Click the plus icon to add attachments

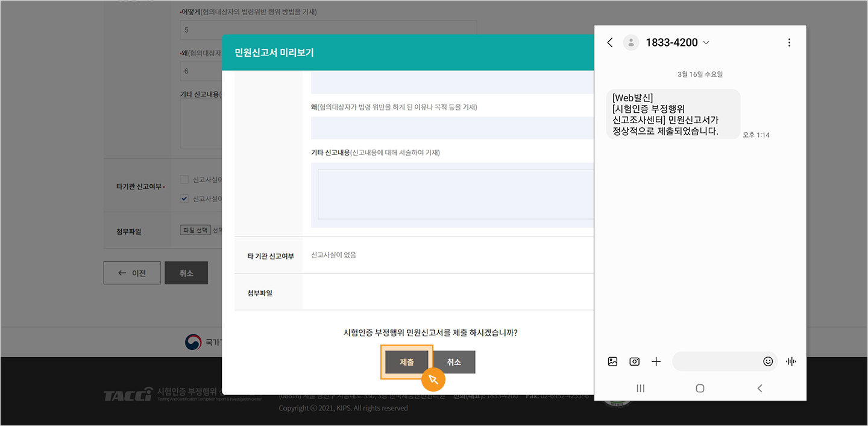pos(656,361)
